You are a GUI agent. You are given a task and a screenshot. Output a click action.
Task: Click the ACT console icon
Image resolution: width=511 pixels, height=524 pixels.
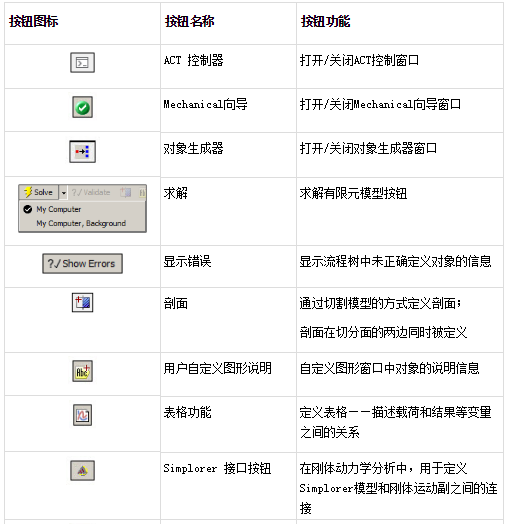[83, 62]
